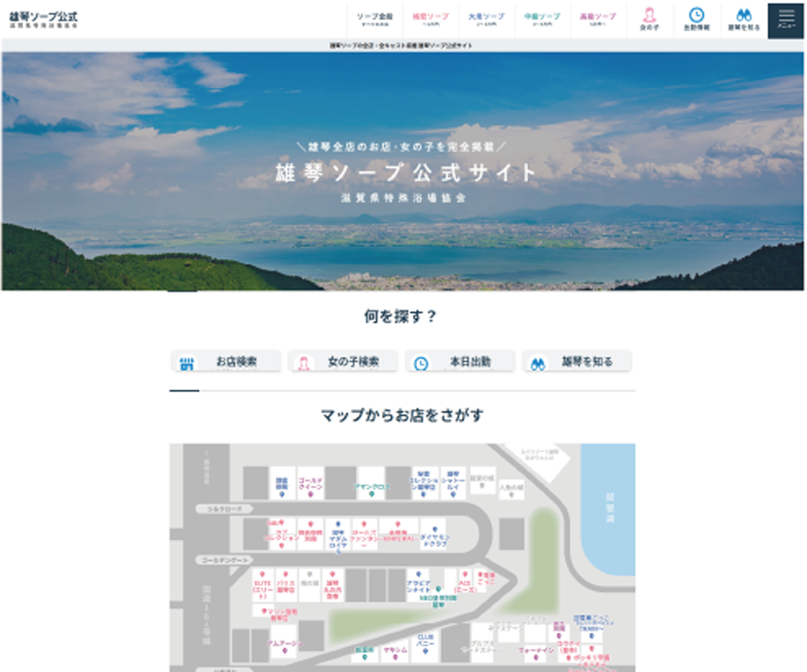Select アマンクロス shop on the map
The width and height of the screenshot is (807, 672).
tap(370, 486)
